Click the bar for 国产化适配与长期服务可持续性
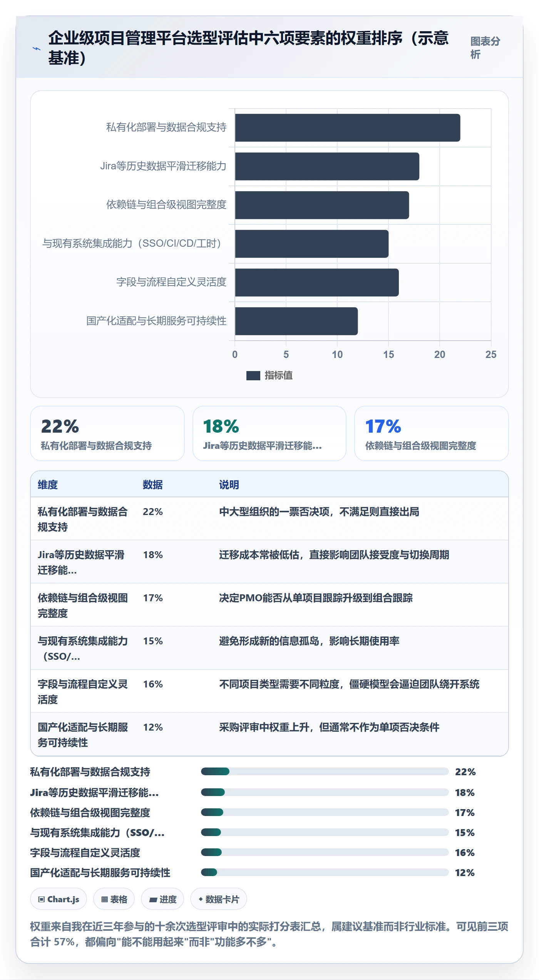539x980 pixels. click(x=296, y=321)
